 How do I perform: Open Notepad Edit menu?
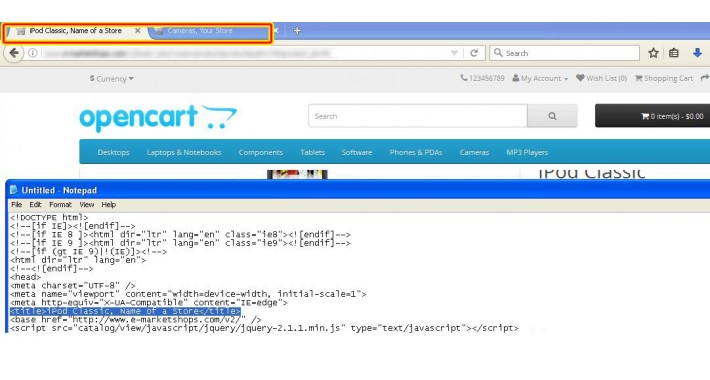(35, 205)
